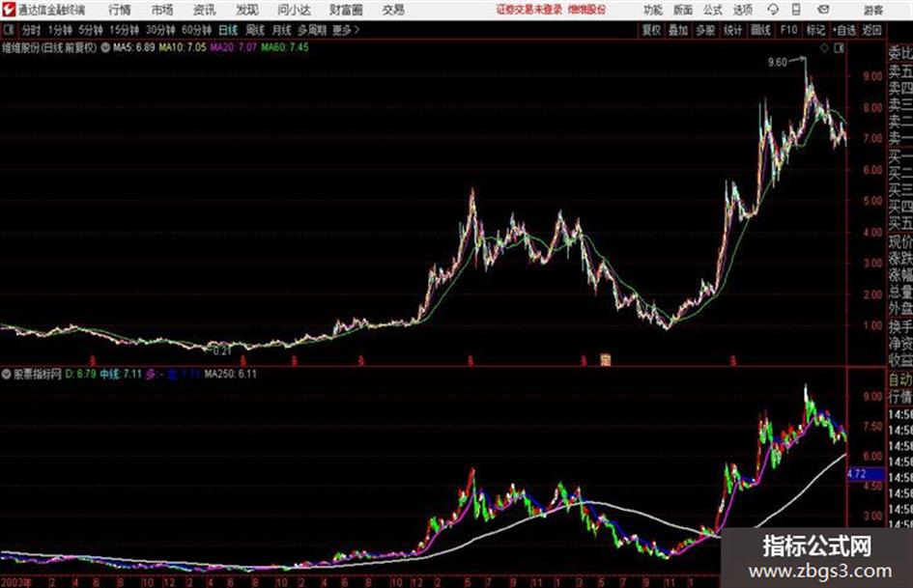This screenshot has height=588, width=913.
Task: Click the diamond icon at chart top-right
Action: pyautogui.click(x=824, y=48)
